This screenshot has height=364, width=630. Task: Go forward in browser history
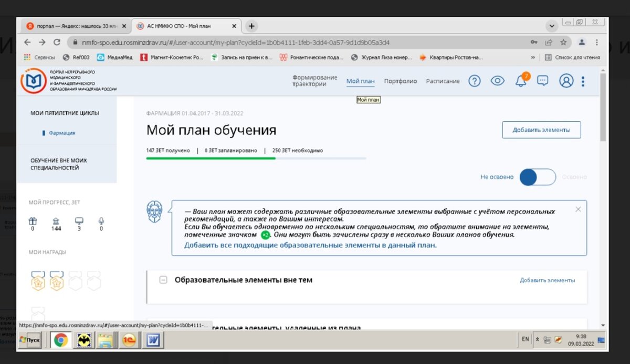(x=42, y=42)
